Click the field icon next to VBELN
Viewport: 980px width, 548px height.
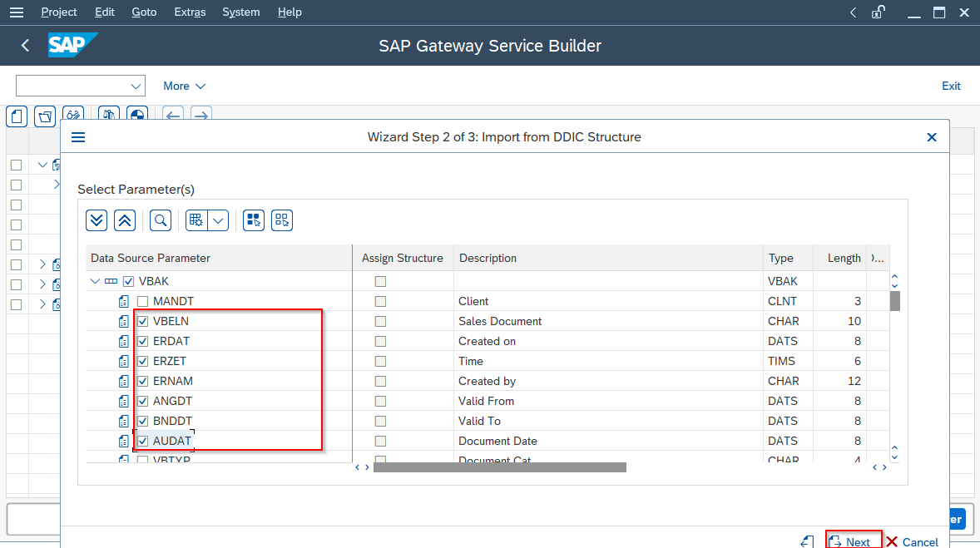tap(124, 321)
